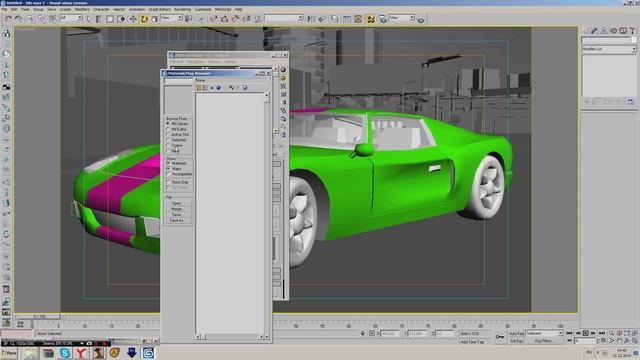Open the All selection filter dropdown
Screen dimensions: 640x360
(x=71, y=18)
